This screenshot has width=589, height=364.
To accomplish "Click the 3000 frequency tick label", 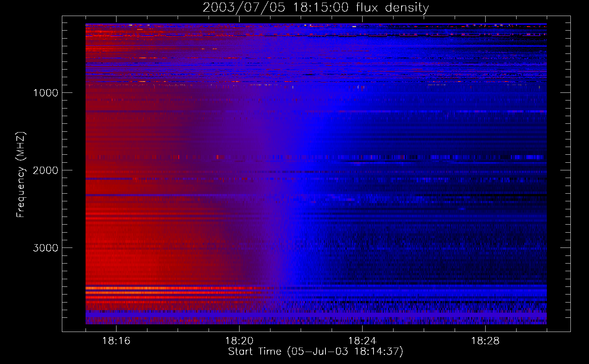I will click(46, 248).
